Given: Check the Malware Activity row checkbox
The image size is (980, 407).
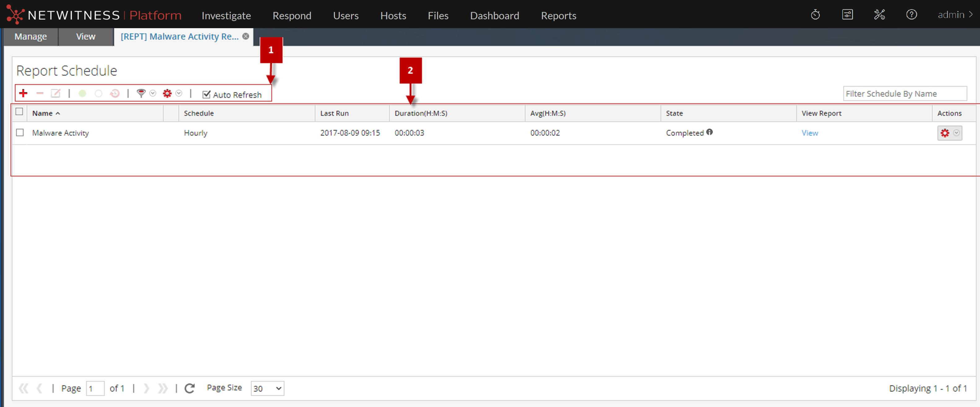Looking at the screenshot, I should coord(20,133).
